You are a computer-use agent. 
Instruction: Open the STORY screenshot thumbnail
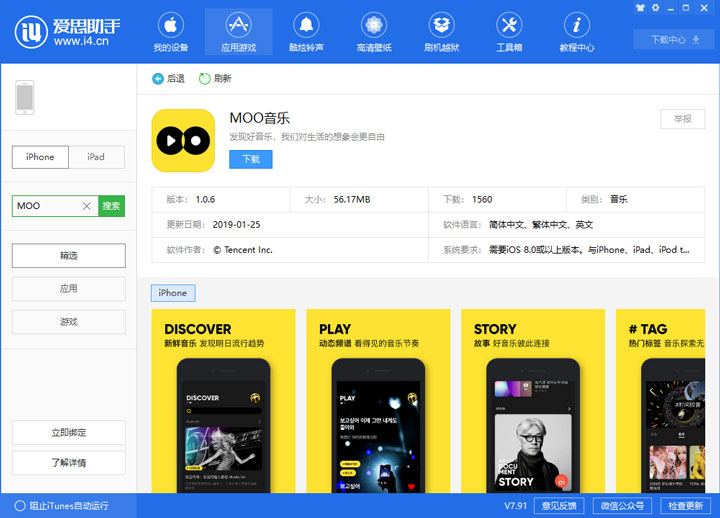point(533,401)
